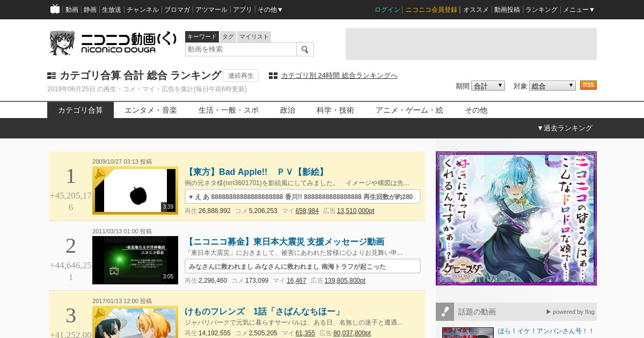
Task: Click grid icon beside カテゴリ別 24時間 link
Action: (273, 76)
